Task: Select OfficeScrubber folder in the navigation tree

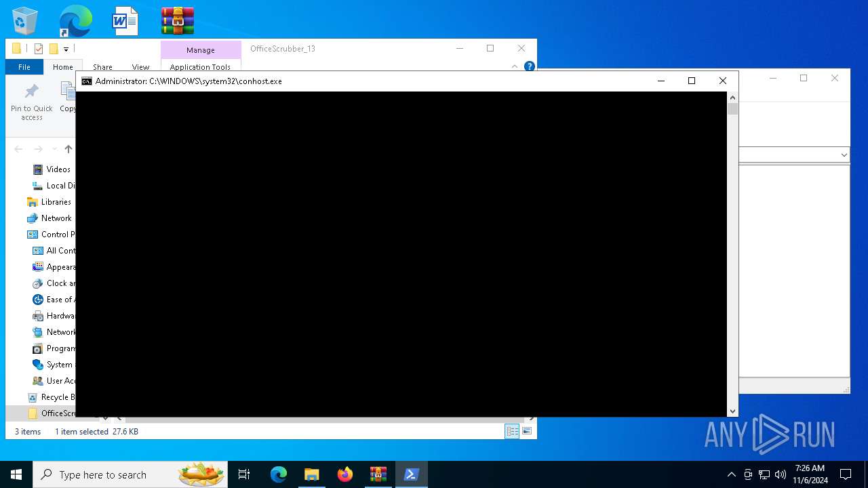Action: coord(51,413)
